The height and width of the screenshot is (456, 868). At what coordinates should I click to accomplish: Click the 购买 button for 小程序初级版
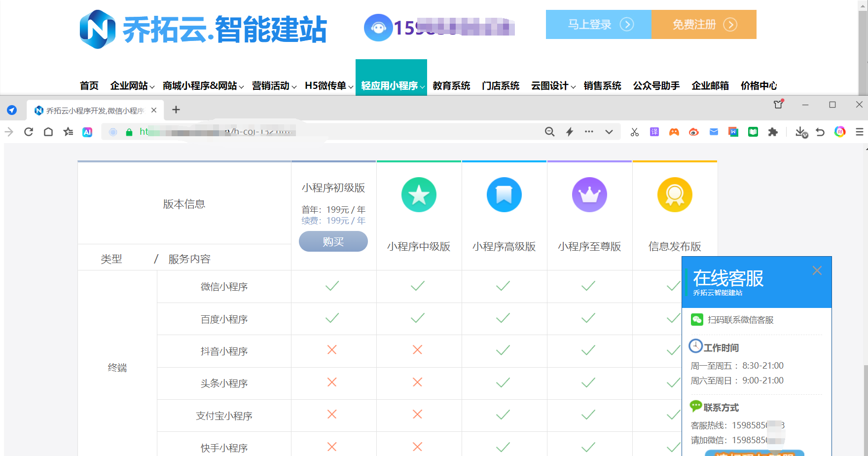coord(333,241)
